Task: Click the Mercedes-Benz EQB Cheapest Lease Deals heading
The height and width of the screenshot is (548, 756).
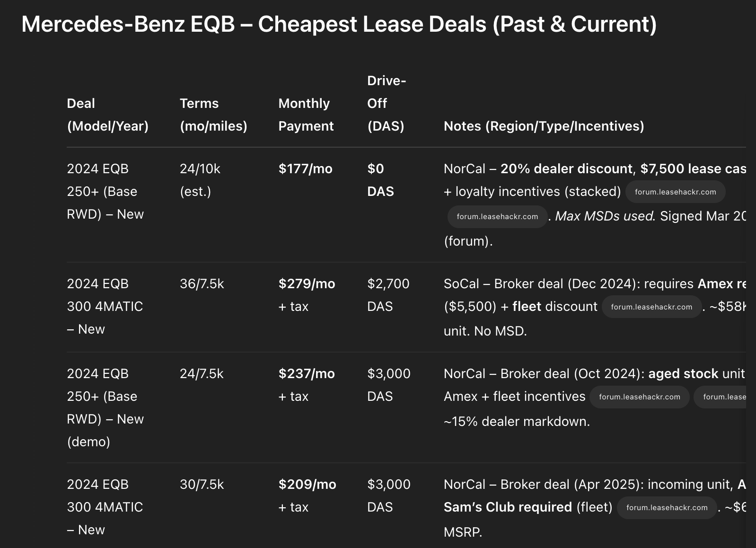Action: click(339, 24)
